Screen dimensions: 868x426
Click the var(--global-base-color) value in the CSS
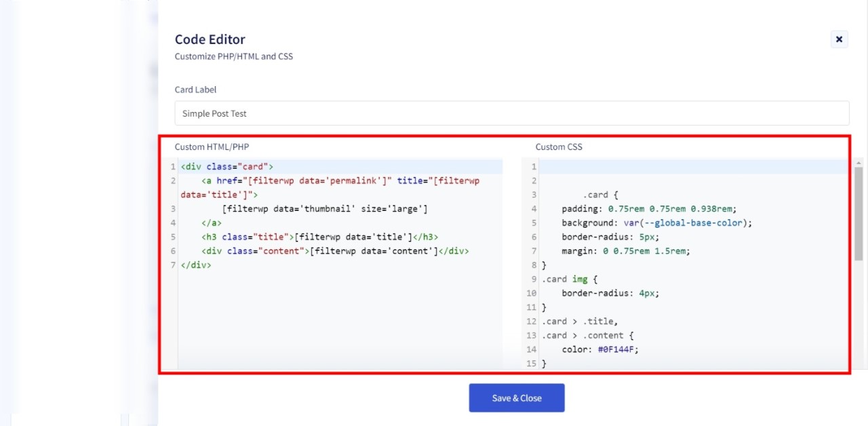tap(688, 222)
